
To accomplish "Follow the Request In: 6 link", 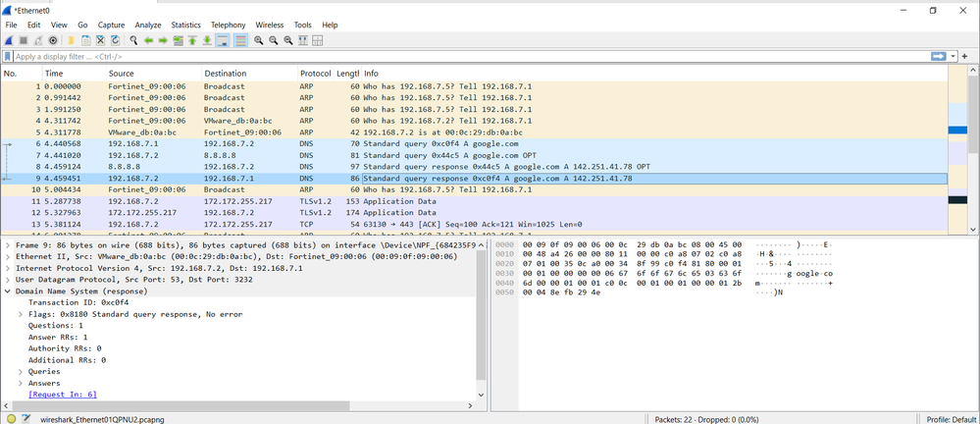I will (63, 395).
